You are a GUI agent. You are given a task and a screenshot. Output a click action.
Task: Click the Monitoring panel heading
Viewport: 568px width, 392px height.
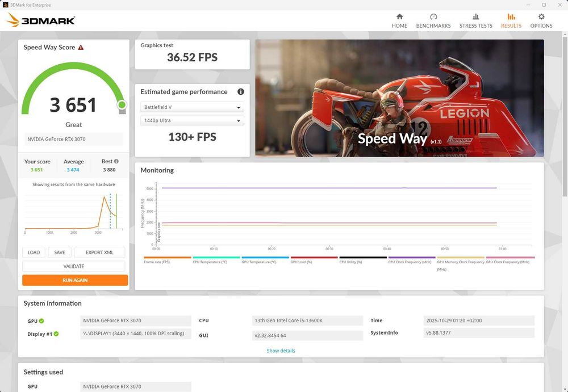(157, 170)
